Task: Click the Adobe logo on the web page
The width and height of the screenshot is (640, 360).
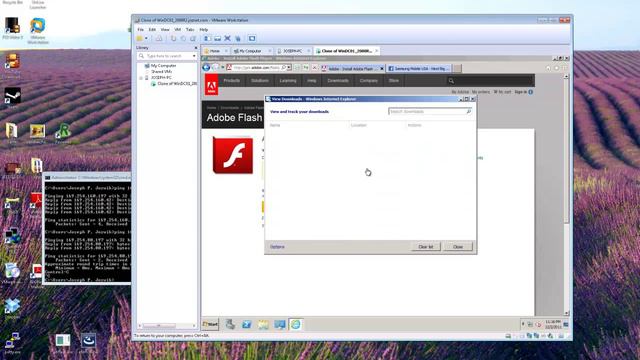Action: tap(211, 85)
